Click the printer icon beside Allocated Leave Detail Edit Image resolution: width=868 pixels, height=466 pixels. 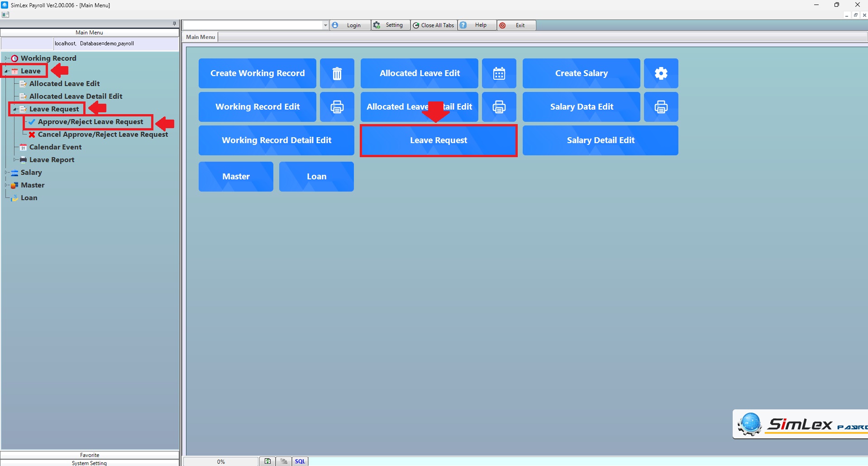(x=499, y=107)
